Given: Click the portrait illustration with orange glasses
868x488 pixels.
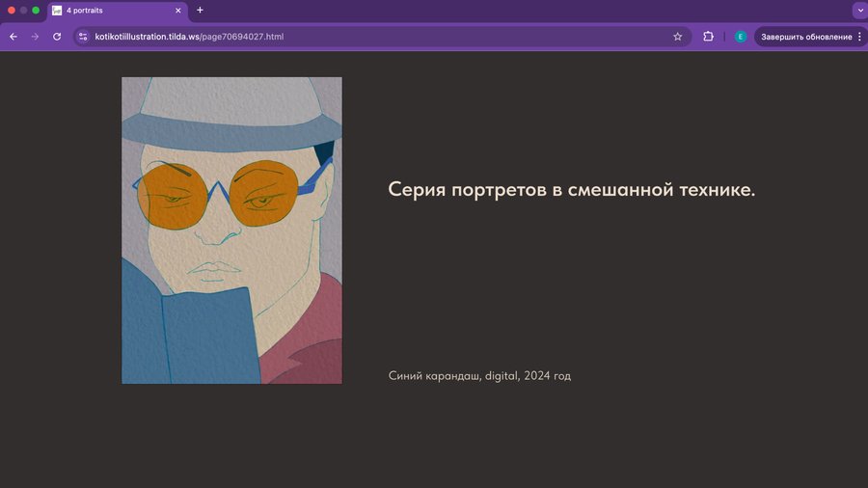Looking at the screenshot, I should [231, 230].
